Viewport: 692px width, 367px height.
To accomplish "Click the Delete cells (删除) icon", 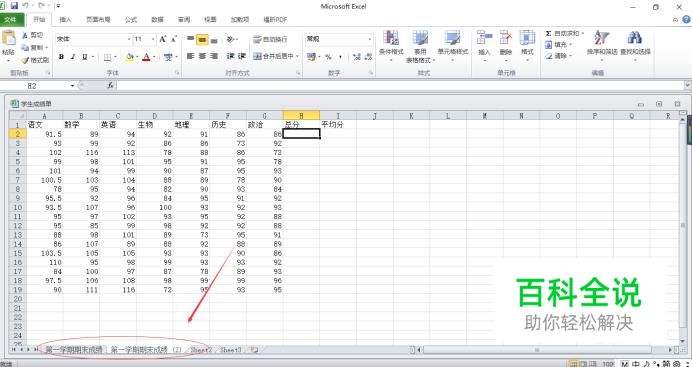I will click(x=506, y=37).
